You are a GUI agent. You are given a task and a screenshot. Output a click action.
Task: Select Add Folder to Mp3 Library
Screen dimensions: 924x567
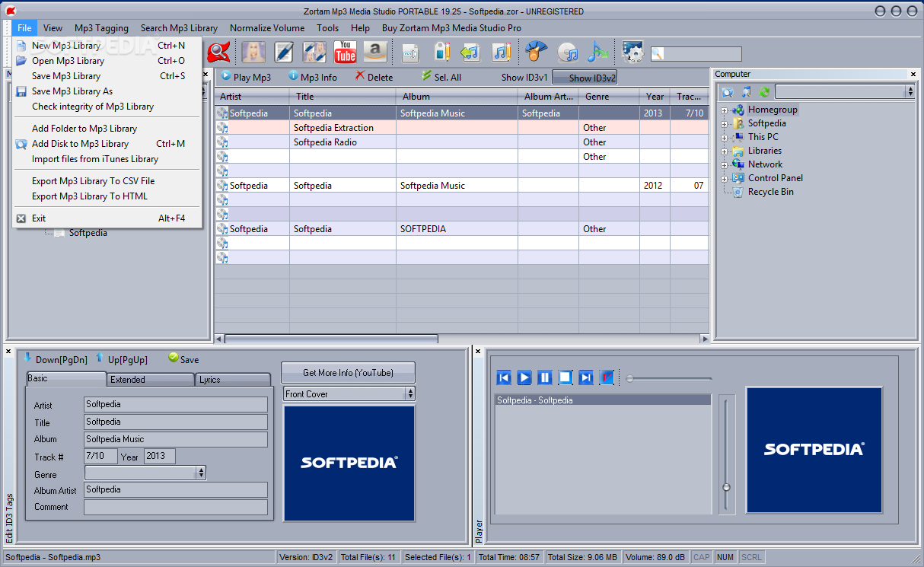(x=107, y=129)
